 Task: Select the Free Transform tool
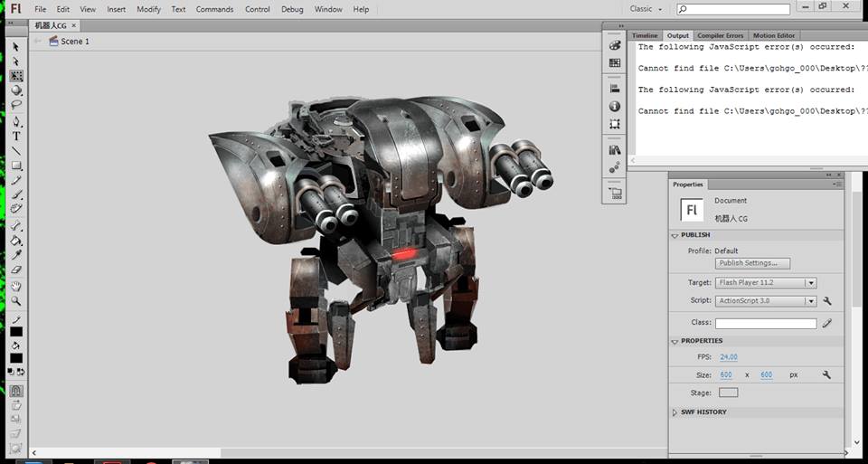[16, 76]
